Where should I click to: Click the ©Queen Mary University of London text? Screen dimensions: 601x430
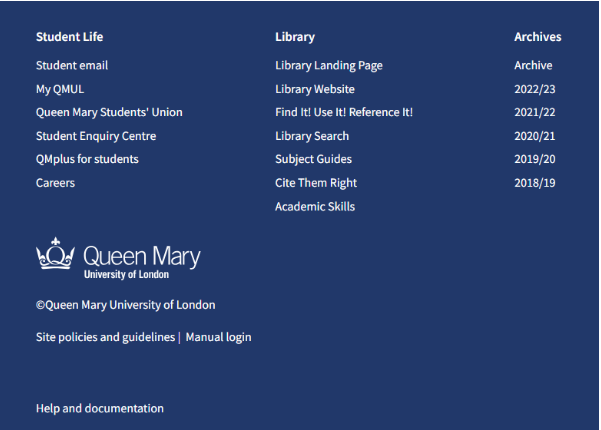click(125, 305)
